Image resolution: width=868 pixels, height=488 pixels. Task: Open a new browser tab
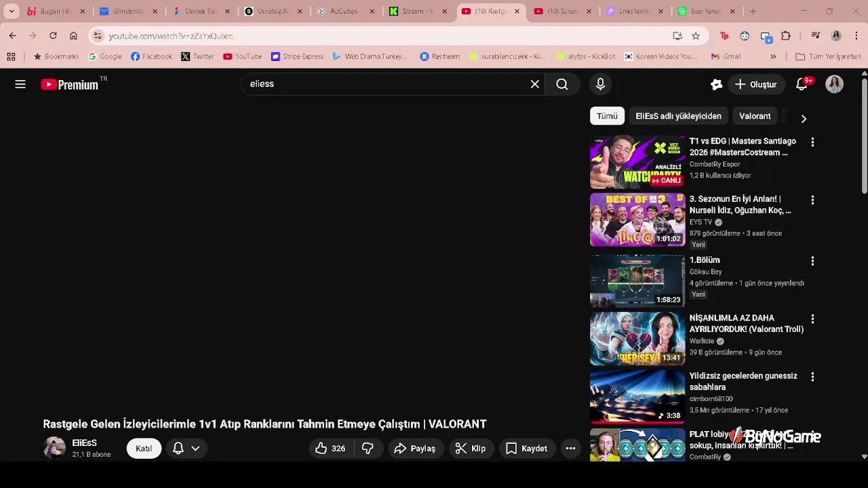753,12
